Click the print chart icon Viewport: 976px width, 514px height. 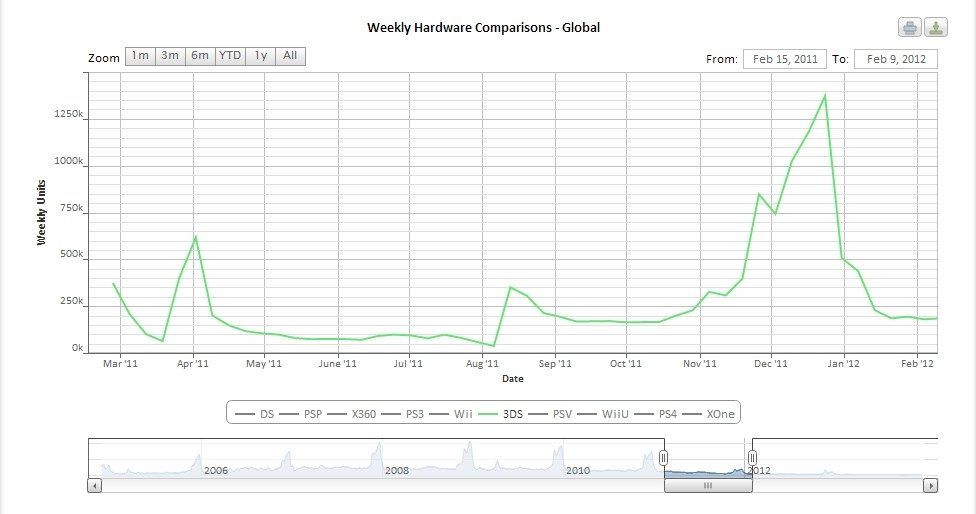pyautogui.click(x=909, y=27)
